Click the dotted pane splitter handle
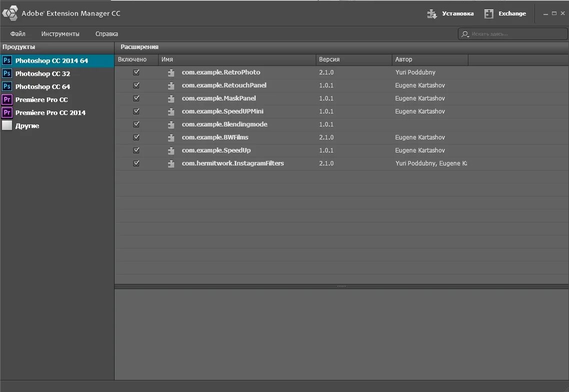This screenshot has width=569, height=392. click(341, 286)
